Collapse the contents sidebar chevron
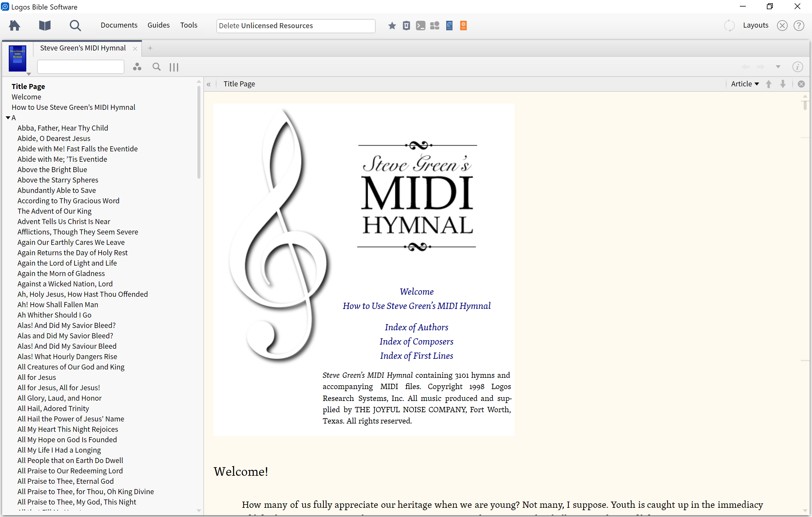812x517 pixels. pos(209,84)
